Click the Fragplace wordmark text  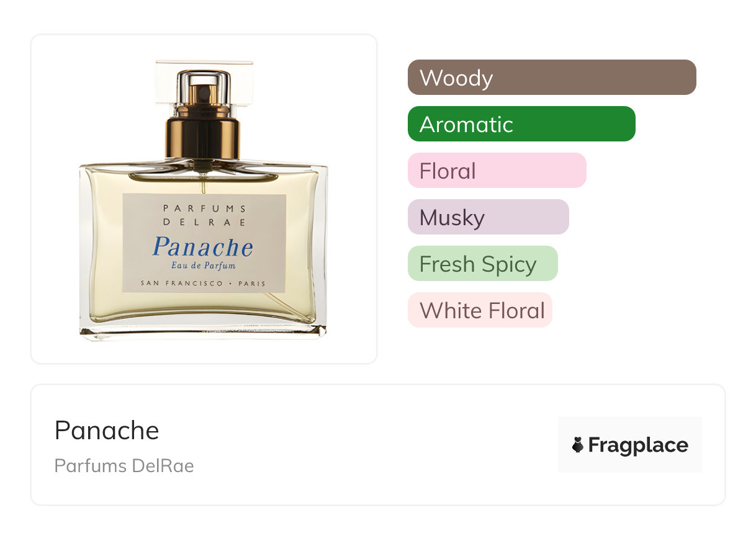click(x=638, y=445)
